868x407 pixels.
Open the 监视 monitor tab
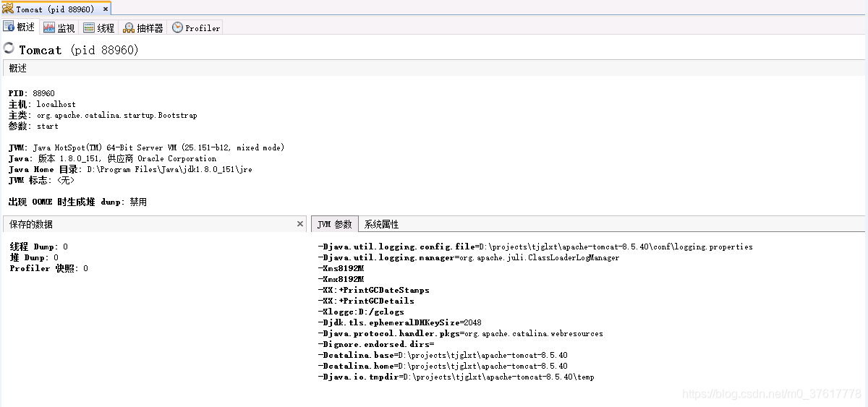click(x=59, y=27)
